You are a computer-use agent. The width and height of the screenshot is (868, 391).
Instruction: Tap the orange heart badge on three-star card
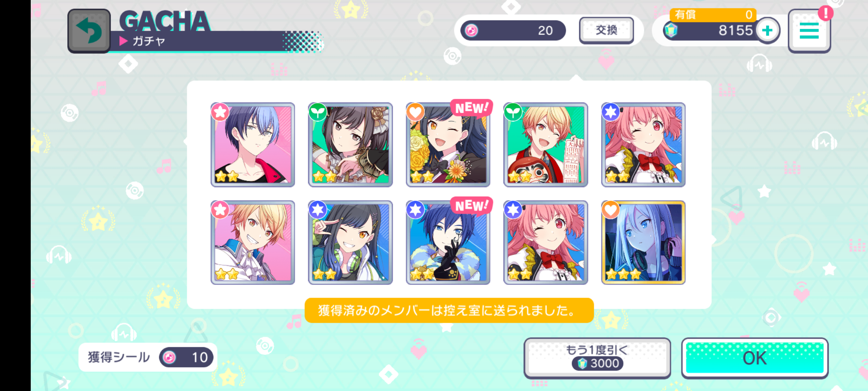pos(610,210)
